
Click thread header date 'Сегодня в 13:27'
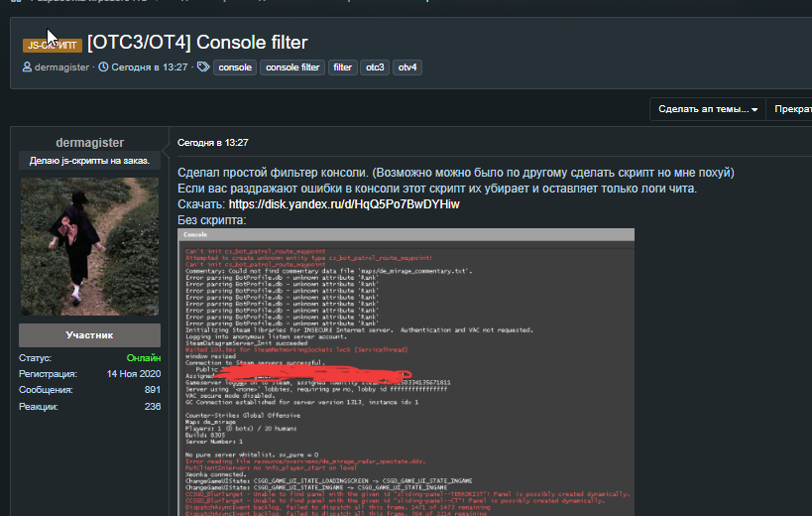pos(150,67)
